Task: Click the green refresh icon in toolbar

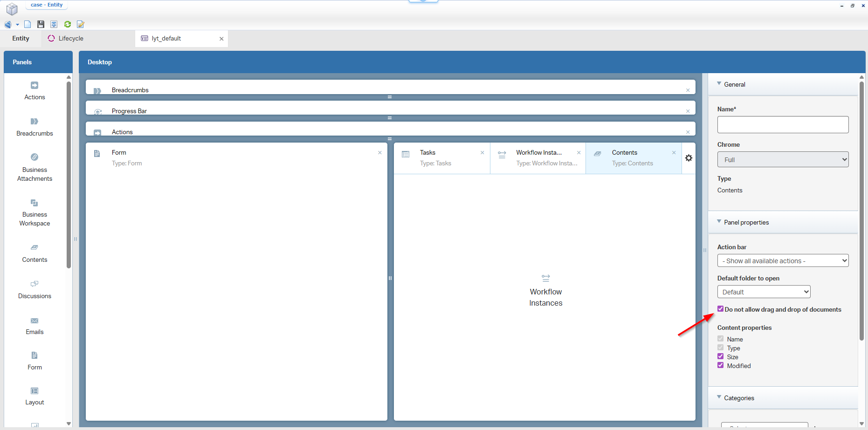Action: [68, 24]
